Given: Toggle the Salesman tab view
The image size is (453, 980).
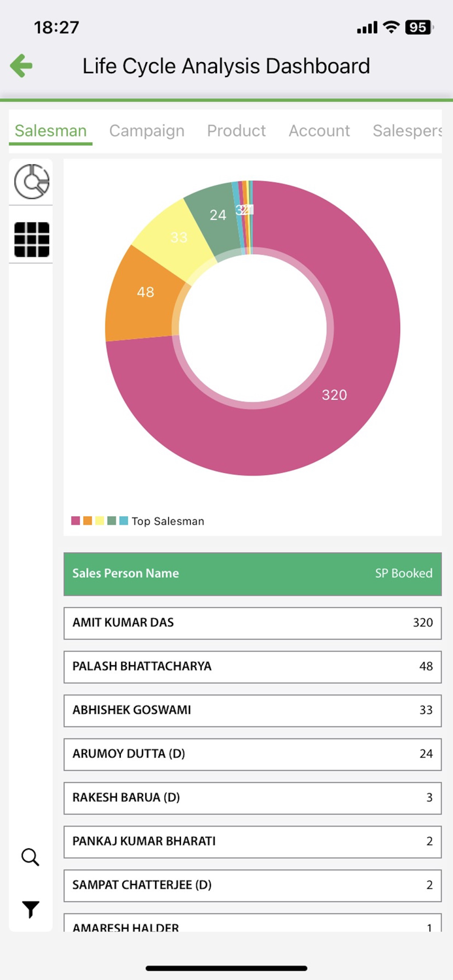Looking at the screenshot, I should pos(50,131).
